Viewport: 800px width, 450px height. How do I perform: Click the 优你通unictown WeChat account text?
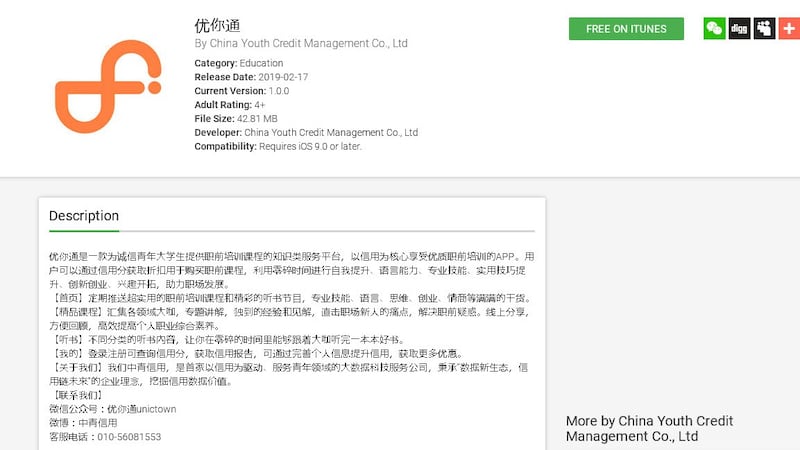141,409
